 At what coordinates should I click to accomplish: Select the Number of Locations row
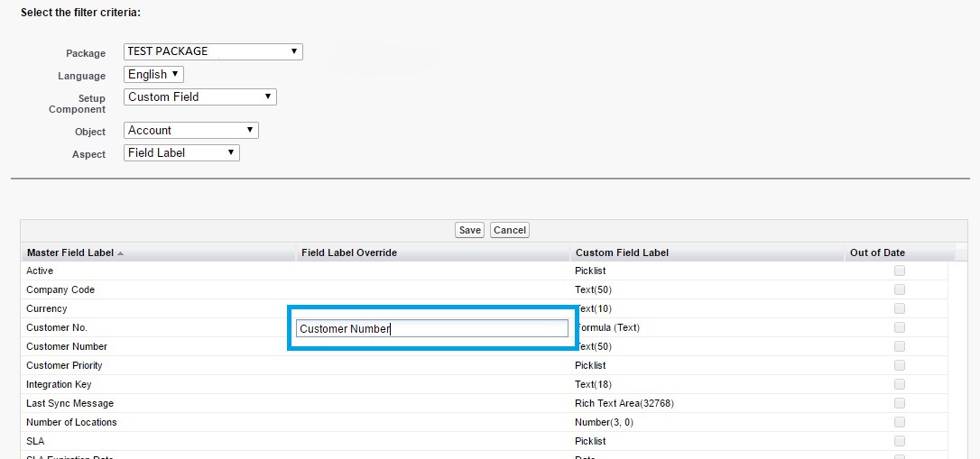coord(71,422)
